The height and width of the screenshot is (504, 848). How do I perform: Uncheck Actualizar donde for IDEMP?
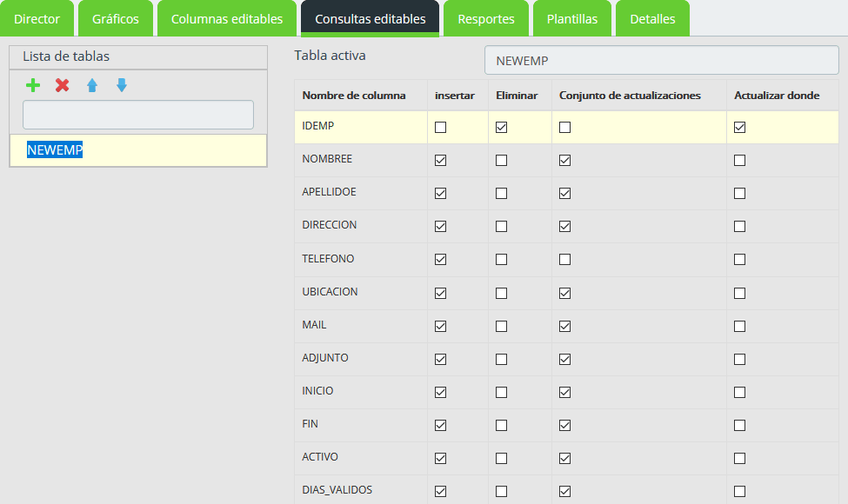739,128
